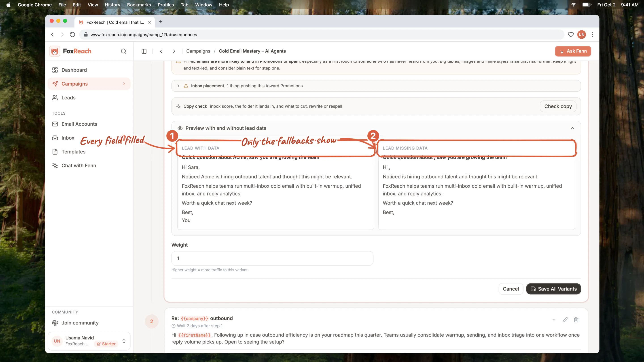Click the heart favorite icon in the Chrome toolbar
The height and width of the screenshot is (362, 644).
(570, 35)
